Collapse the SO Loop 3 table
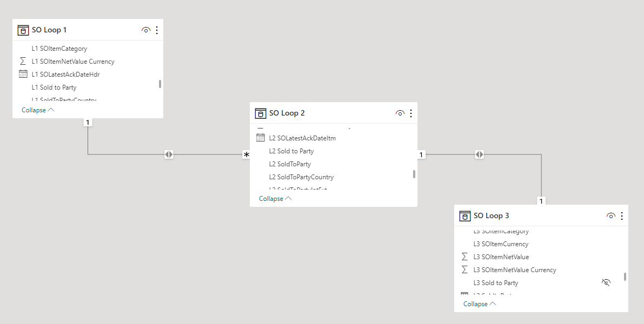The width and height of the screenshot is (644, 324). tap(480, 304)
